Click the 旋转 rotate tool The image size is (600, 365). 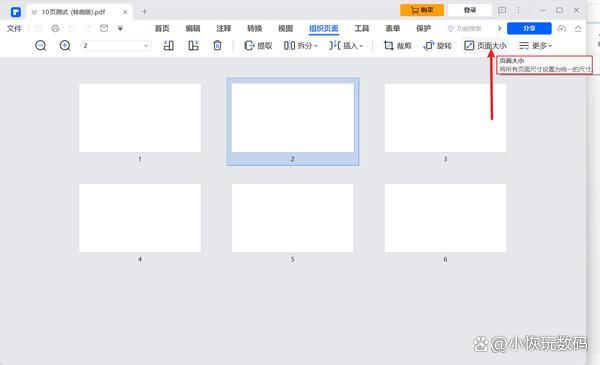pyautogui.click(x=437, y=46)
